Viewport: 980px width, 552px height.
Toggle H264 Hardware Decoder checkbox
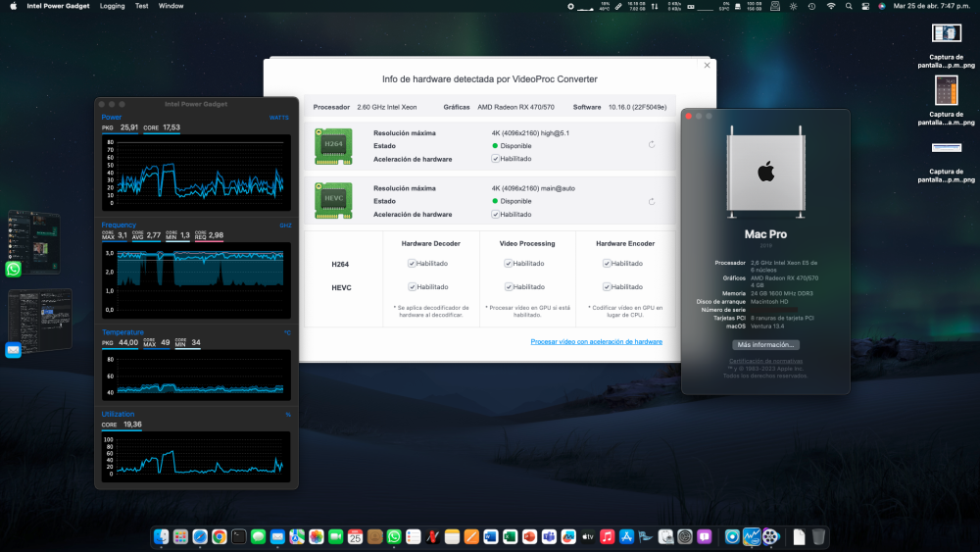[x=412, y=263]
